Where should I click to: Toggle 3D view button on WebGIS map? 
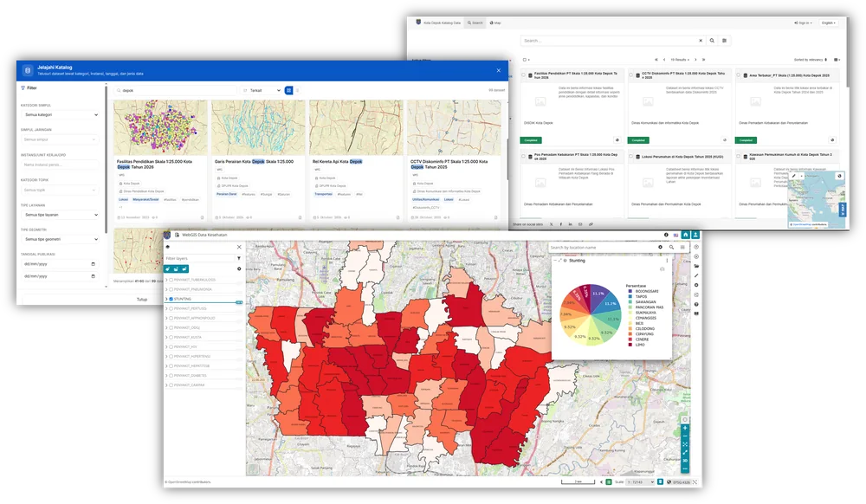(x=685, y=461)
